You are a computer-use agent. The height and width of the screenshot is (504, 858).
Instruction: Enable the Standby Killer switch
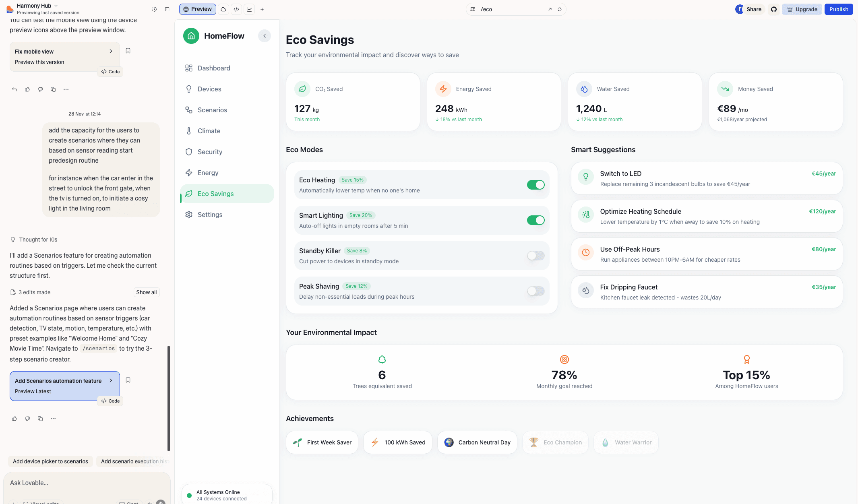point(535,256)
